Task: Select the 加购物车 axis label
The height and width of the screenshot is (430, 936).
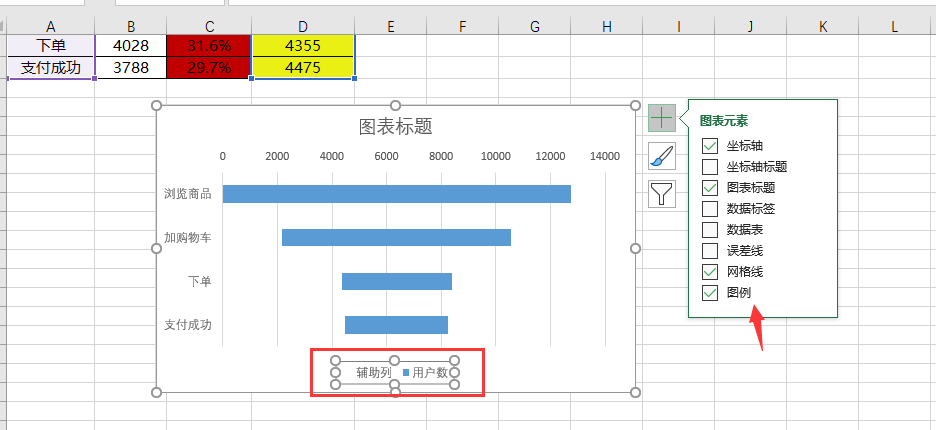Action: [188, 238]
